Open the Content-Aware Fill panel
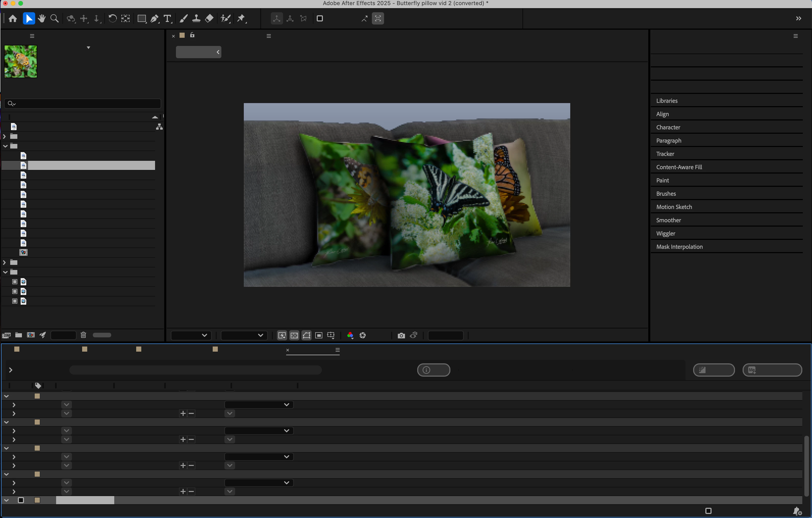 (x=679, y=167)
